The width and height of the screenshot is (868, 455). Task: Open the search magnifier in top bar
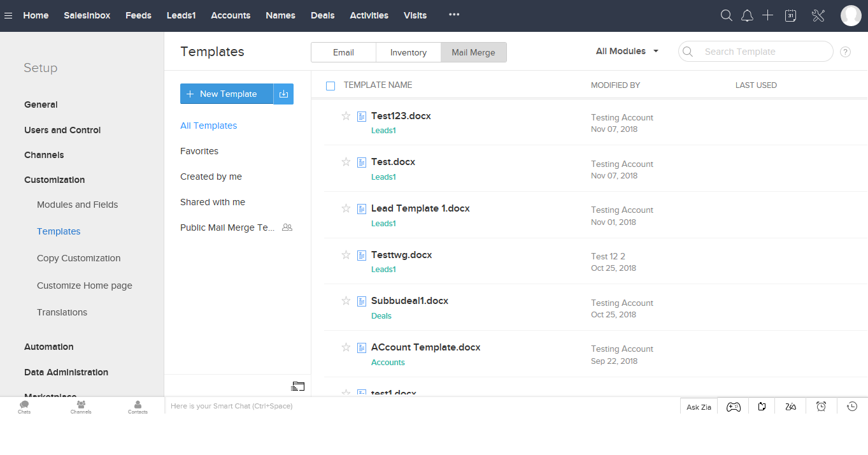[726, 16]
